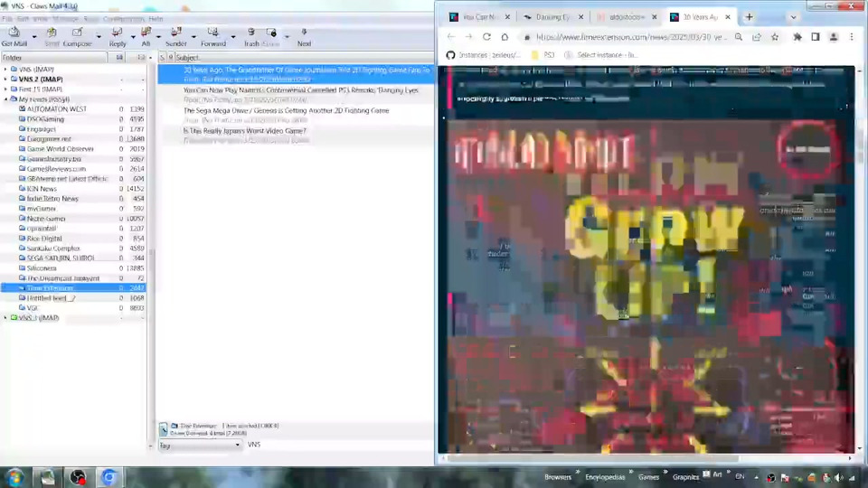Open the Windows Start menu
This screenshot has width=868, height=488.
coord(14,477)
